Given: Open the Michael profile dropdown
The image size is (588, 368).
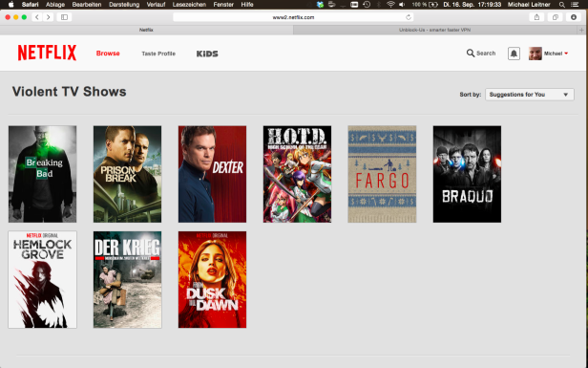Looking at the screenshot, I should (x=548, y=54).
